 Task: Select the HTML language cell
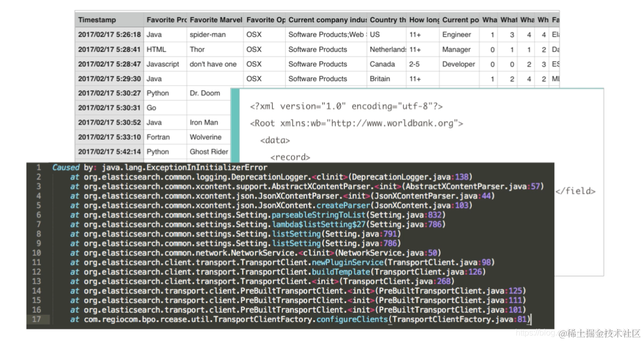coord(165,50)
